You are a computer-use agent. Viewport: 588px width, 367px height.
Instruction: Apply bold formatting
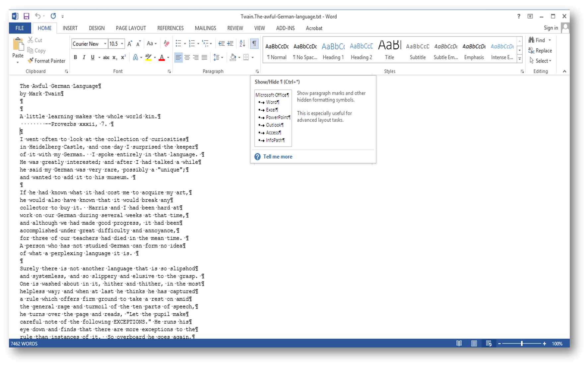(x=75, y=57)
